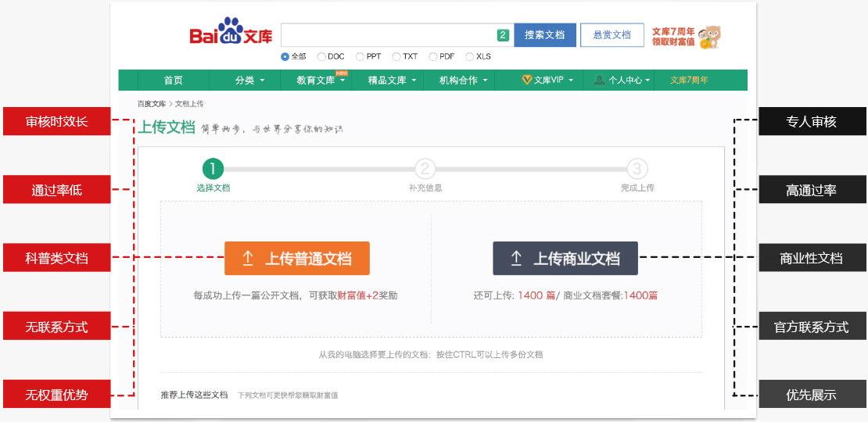Screen dimensions: 868x422
Task: Click the VIP shield icon in navigation bar
Action: click(x=527, y=80)
